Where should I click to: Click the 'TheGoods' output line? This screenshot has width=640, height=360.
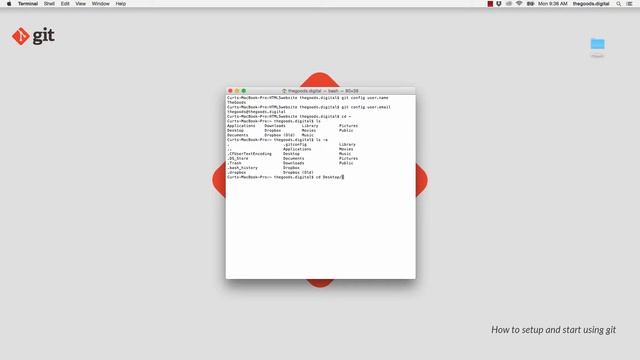coord(237,102)
